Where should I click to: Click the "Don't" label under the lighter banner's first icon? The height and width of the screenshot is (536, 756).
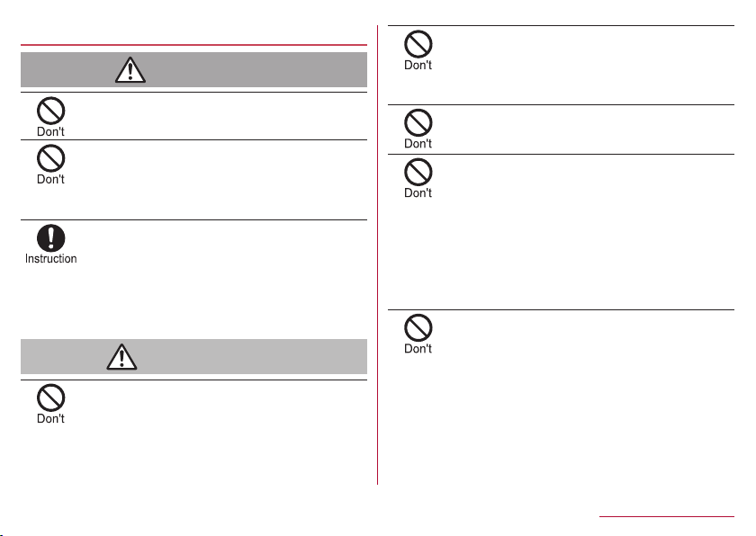(50, 418)
